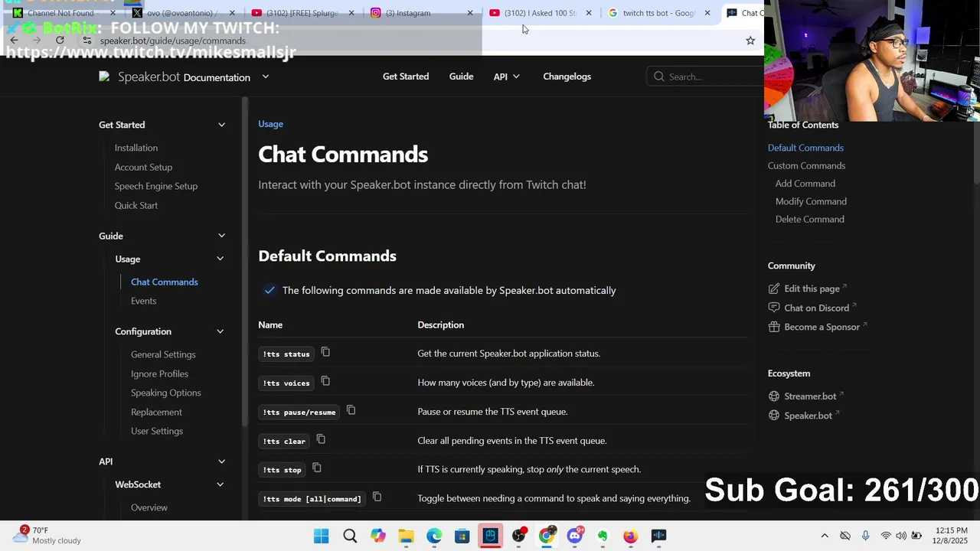
Task: Open OBS Studio from the taskbar
Action: [518, 536]
